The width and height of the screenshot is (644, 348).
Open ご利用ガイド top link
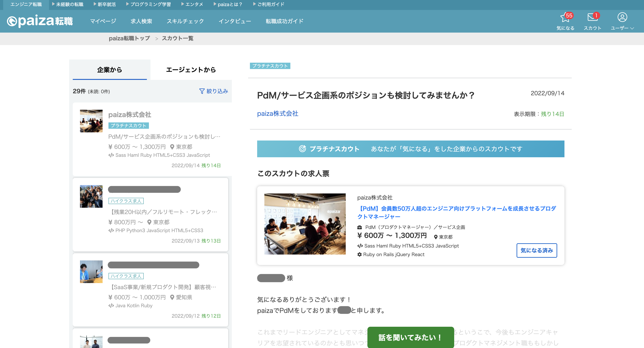click(269, 5)
